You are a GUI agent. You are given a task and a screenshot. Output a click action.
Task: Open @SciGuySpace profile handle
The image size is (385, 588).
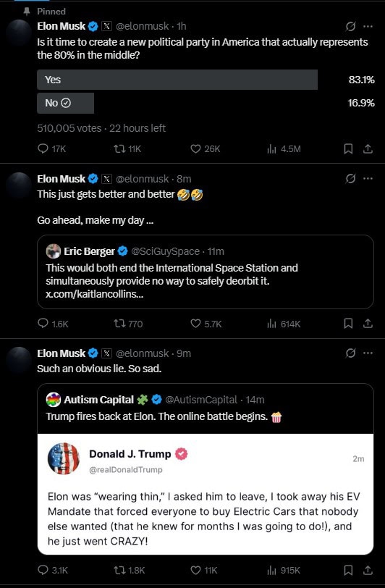pyautogui.click(x=165, y=251)
